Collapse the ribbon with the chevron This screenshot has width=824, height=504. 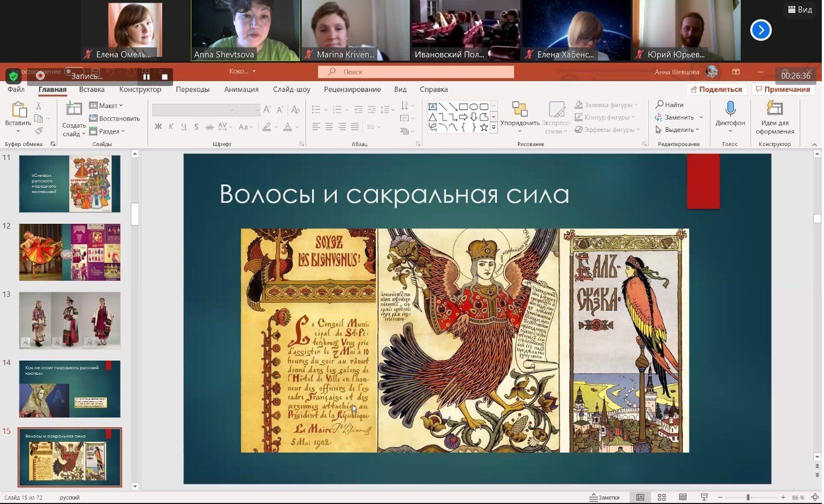(815, 144)
